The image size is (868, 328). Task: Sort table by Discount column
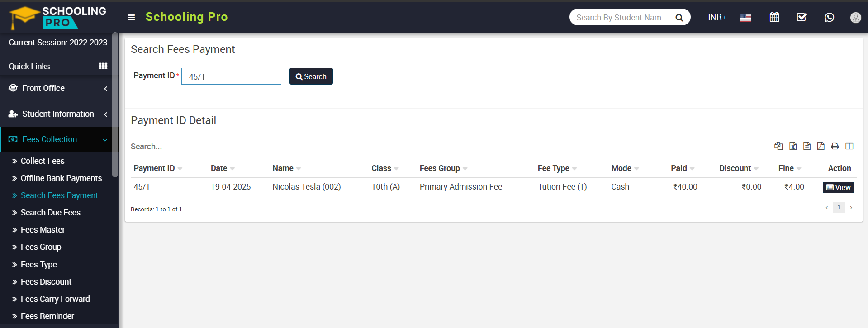click(739, 168)
